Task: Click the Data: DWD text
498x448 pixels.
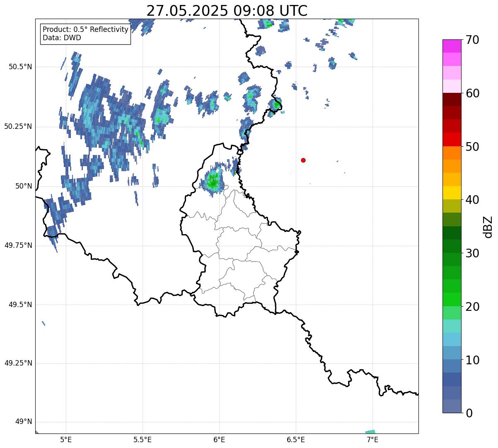Action: 62,38
